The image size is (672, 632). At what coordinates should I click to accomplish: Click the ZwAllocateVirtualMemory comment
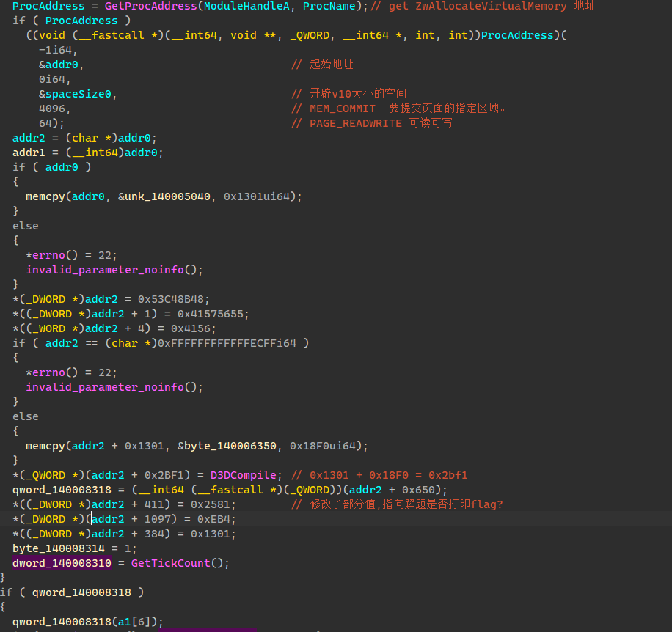coord(483,6)
